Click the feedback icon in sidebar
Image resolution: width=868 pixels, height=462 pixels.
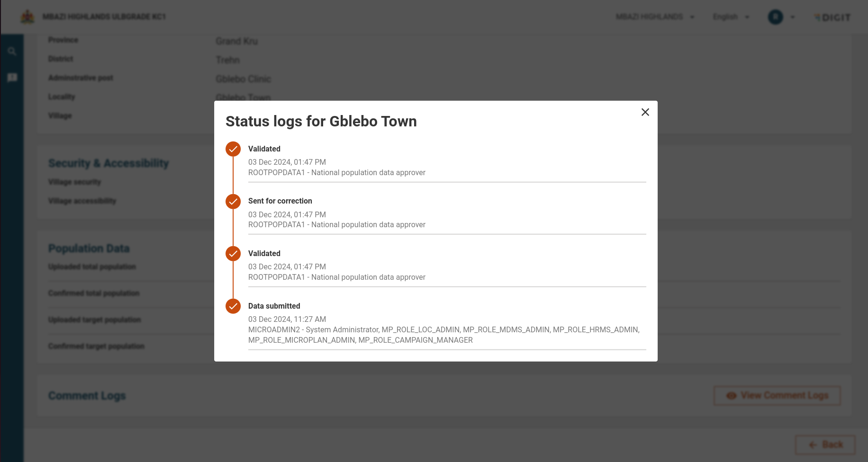click(x=12, y=78)
